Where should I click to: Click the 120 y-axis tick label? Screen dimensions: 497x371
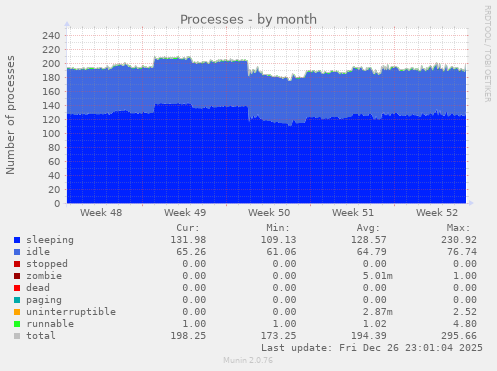pos(51,120)
